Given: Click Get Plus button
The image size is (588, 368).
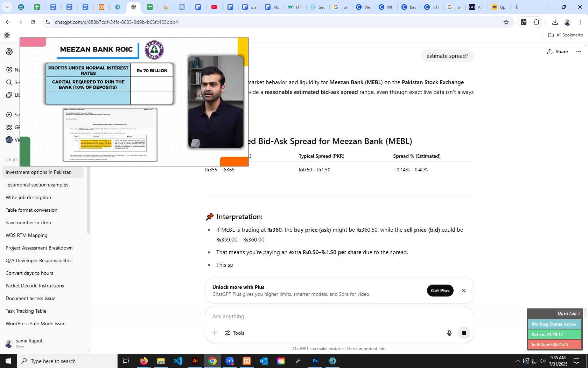Looking at the screenshot, I should coord(440,291).
